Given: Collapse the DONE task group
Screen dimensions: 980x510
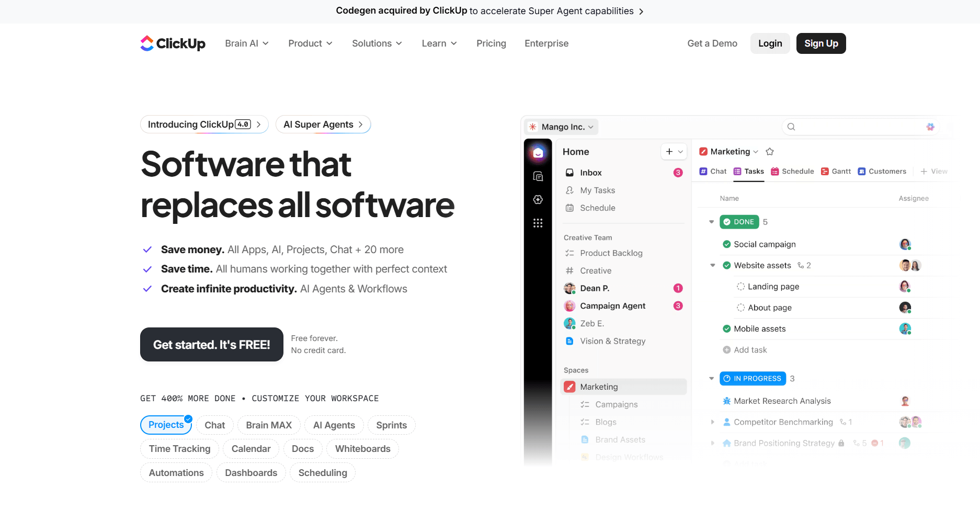Looking at the screenshot, I should [x=712, y=222].
